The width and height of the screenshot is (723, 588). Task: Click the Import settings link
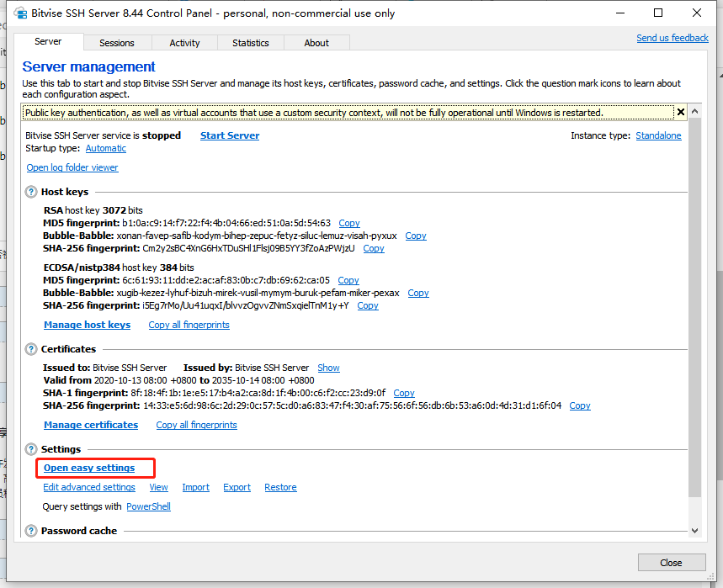point(195,488)
